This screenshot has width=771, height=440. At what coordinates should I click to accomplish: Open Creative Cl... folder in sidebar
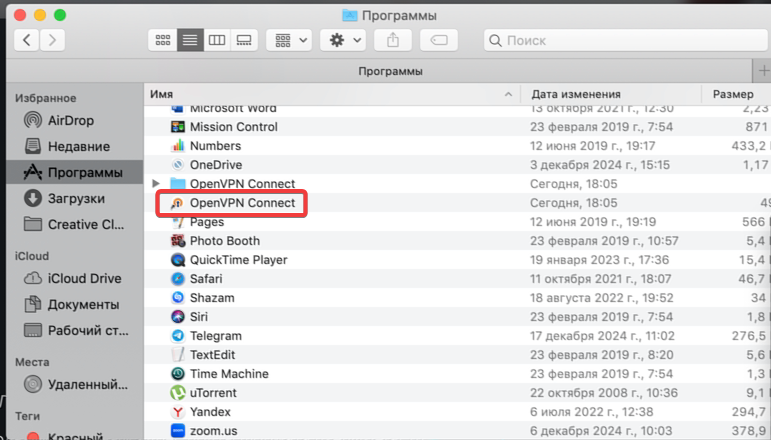(74, 225)
